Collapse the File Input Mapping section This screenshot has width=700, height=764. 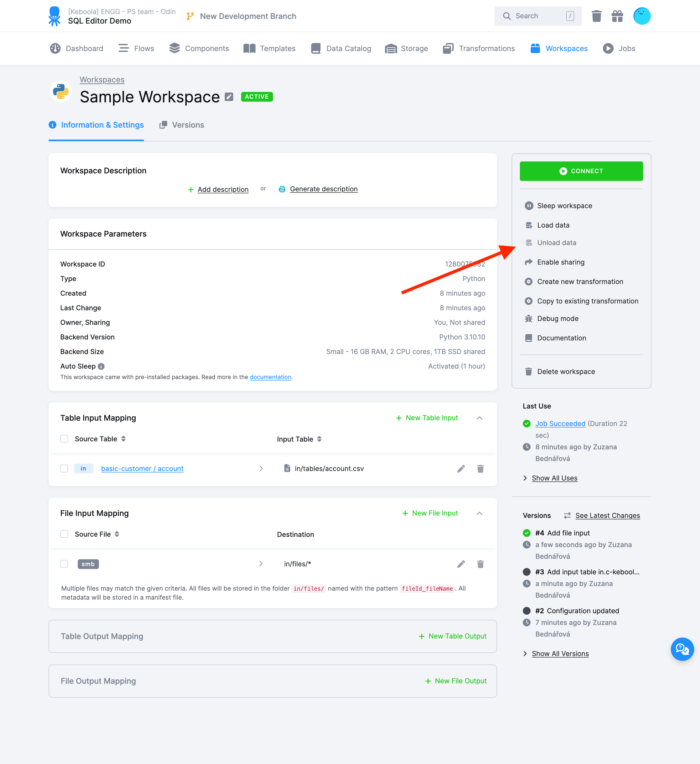click(x=480, y=514)
